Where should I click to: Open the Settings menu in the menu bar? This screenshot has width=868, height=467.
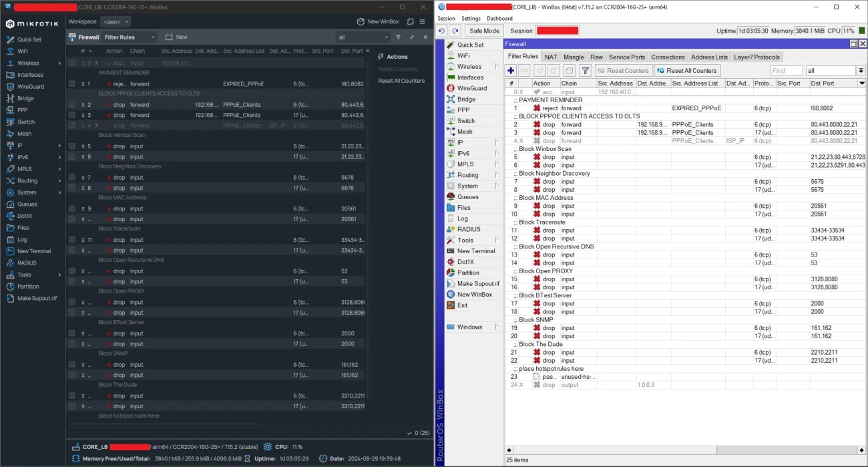point(470,19)
